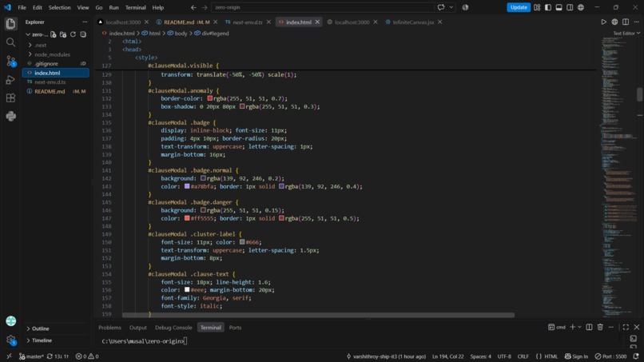Toggle secondary side bar visibility

(x=570, y=7)
